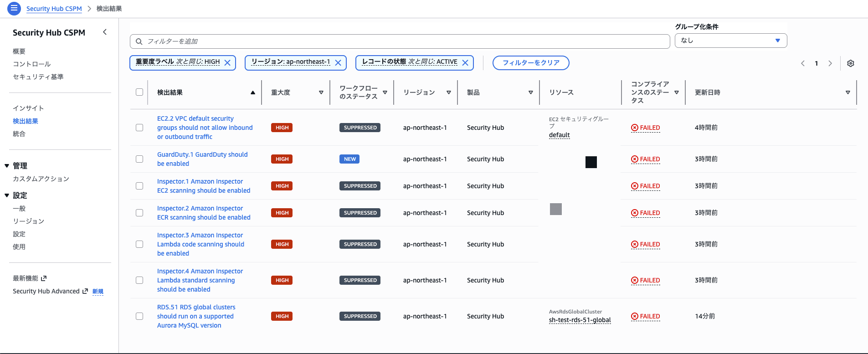
Task: Open インサイト in sidebar
Action: click(x=28, y=108)
